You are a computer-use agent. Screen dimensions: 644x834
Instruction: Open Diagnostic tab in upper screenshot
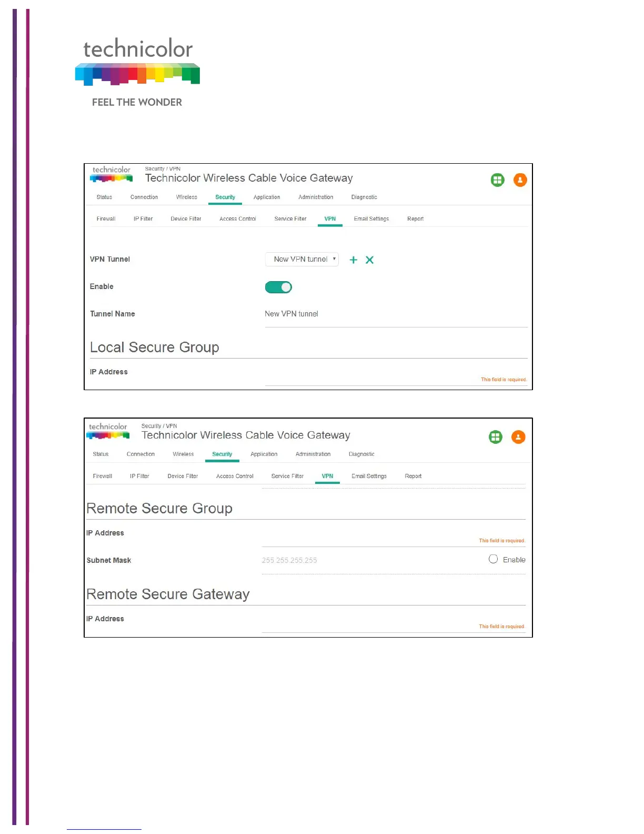tap(364, 197)
